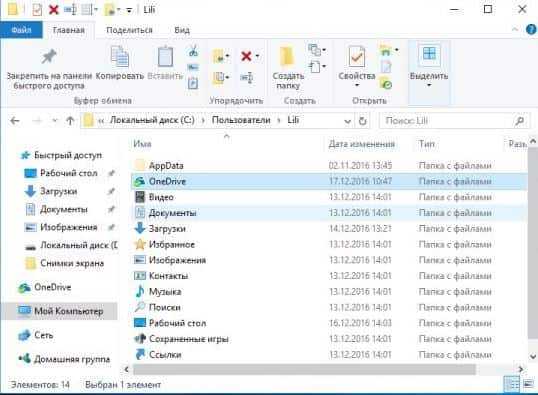This screenshot has height=395, width=538.
Task: Open the Файл tab
Action: [x=21, y=30]
